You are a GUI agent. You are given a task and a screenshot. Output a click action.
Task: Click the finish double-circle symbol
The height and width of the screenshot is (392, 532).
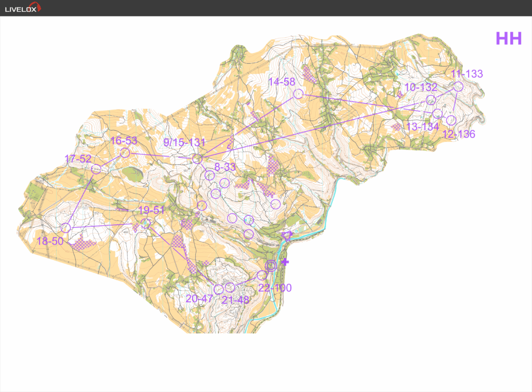pos(271,266)
